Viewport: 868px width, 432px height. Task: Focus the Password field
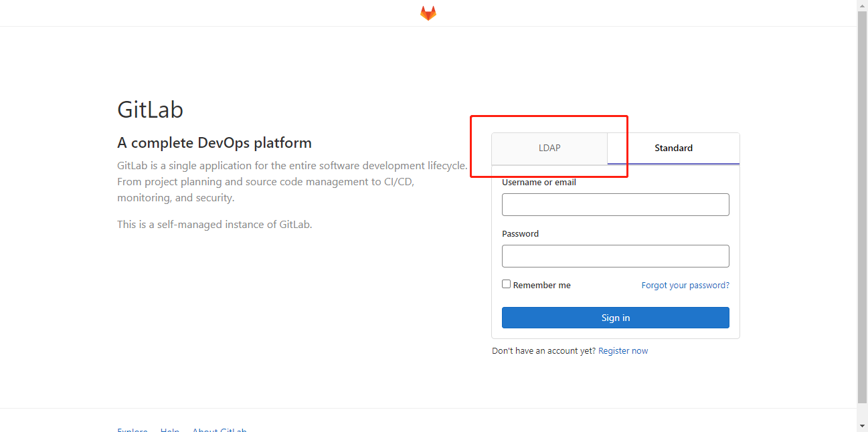coord(615,255)
